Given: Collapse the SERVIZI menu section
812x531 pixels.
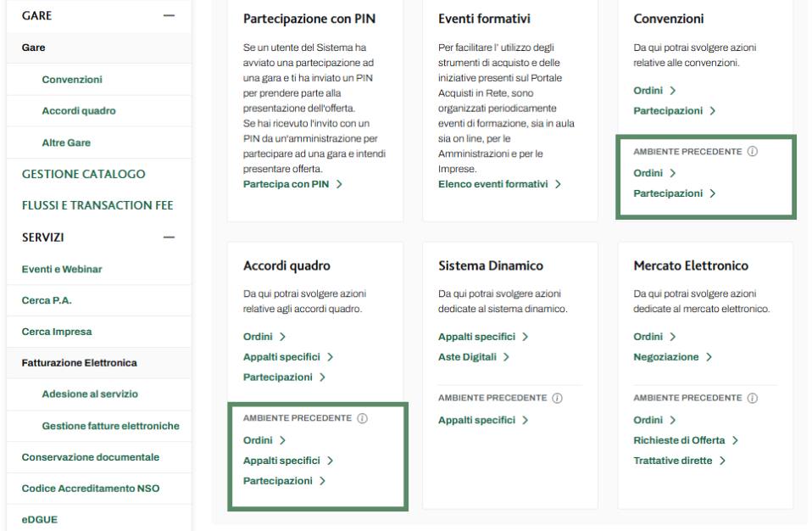Looking at the screenshot, I should click(169, 238).
